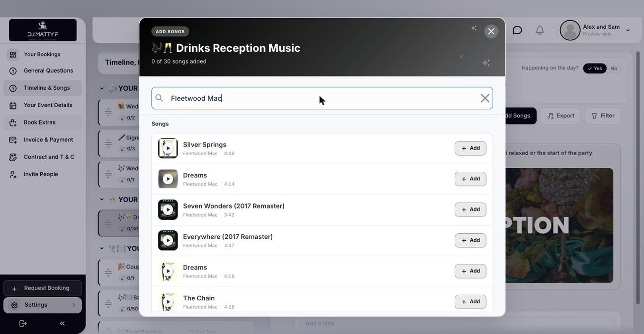Add Dreams 4:14 to the playlist
The image size is (644, 334).
tap(470, 179)
